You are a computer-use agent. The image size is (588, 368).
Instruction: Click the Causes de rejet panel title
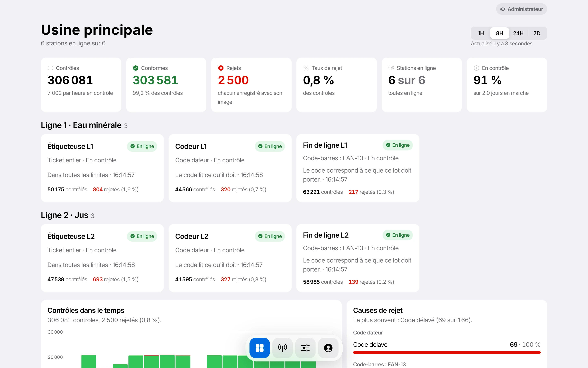[378, 310]
